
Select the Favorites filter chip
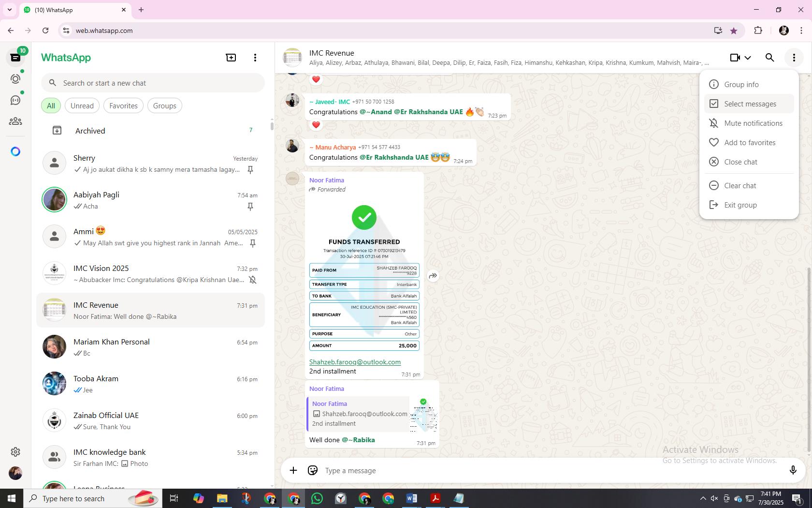[x=123, y=105]
